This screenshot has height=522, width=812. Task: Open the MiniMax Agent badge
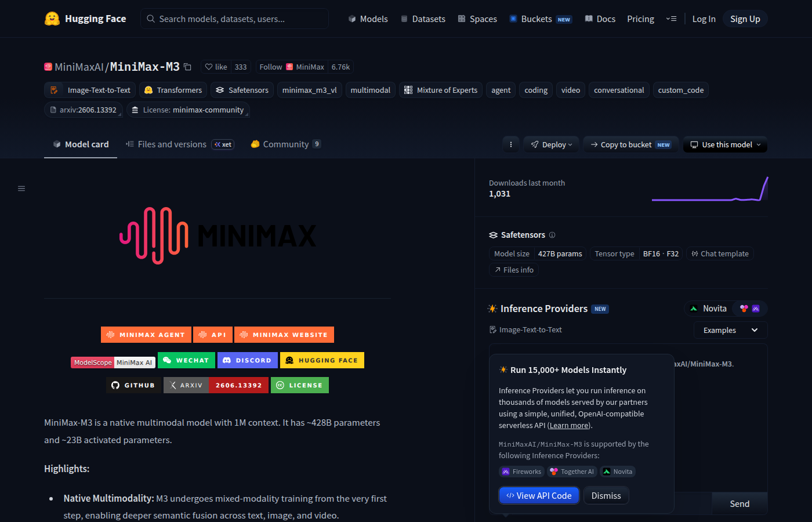(146, 335)
